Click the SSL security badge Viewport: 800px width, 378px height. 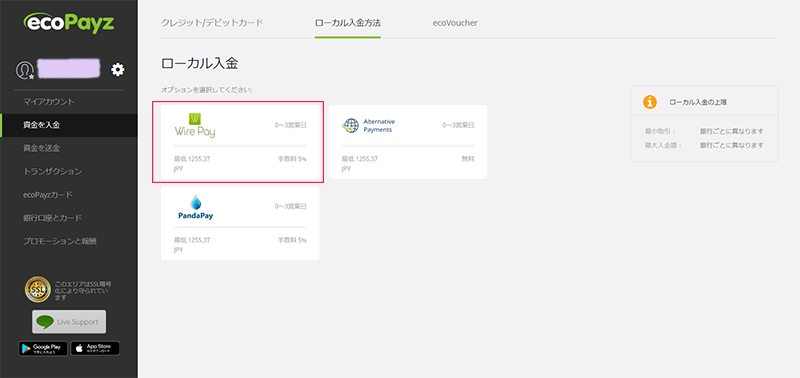[x=37, y=289]
